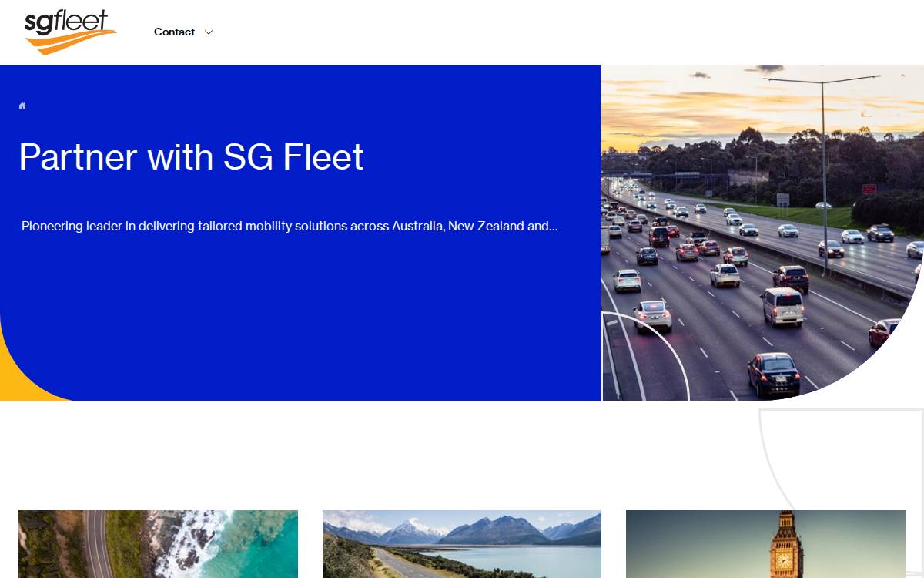The image size is (924, 578).
Task: Open the Contact menu
Action: pos(174,32)
